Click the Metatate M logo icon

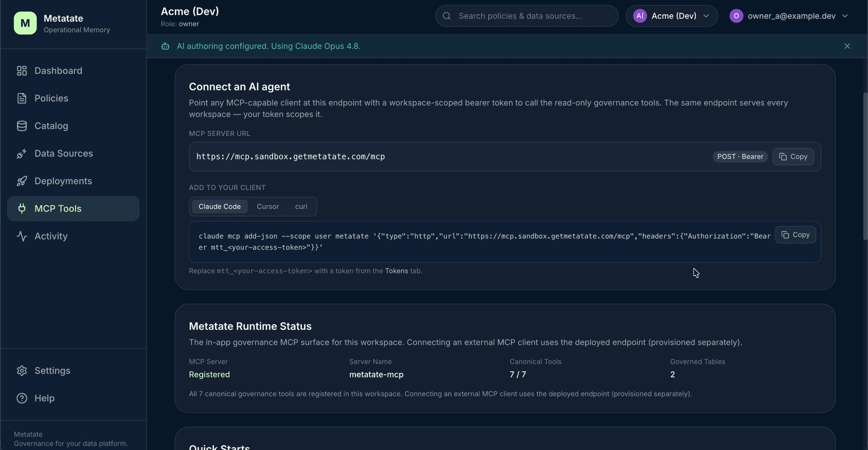25,23
